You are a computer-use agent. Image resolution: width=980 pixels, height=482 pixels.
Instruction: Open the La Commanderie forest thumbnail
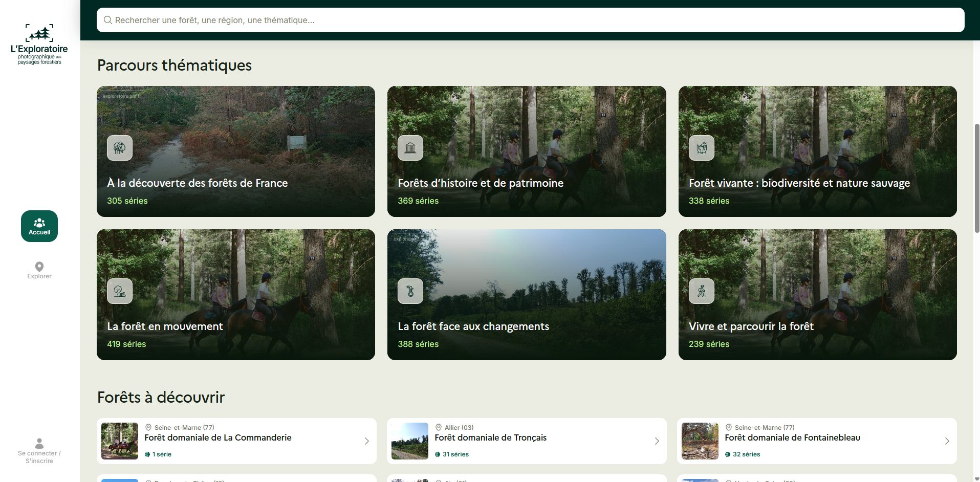(120, 441)
